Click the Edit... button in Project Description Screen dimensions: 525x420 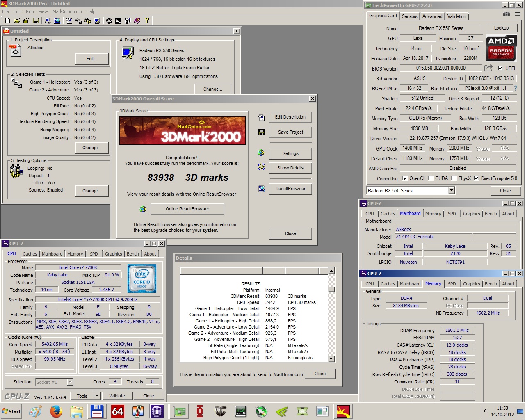point(92,59)
